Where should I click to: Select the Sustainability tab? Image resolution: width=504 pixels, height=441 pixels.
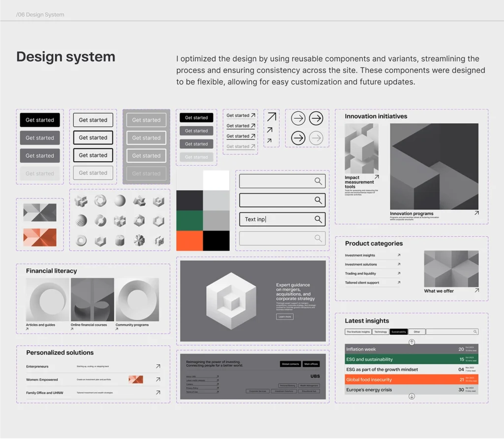click(x=399, y=332)
